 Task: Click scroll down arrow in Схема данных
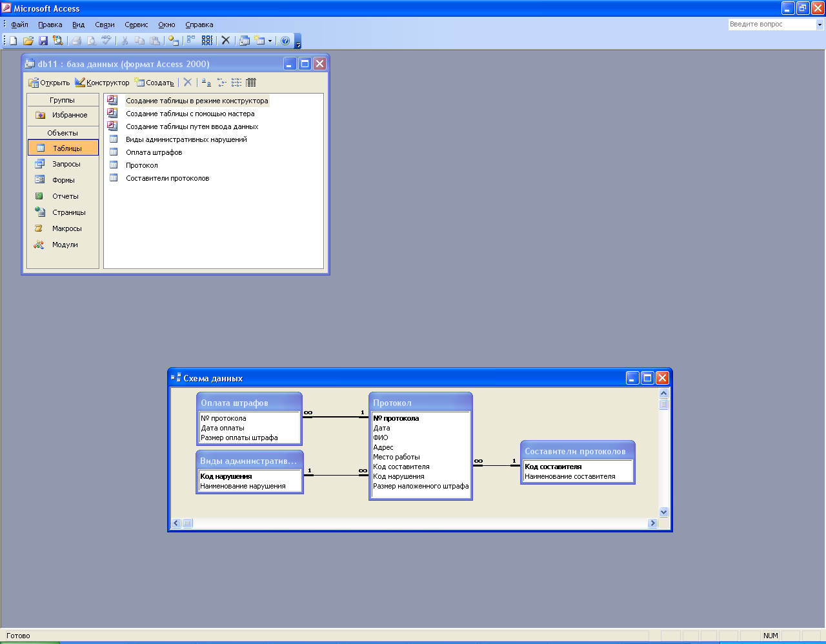point(663,512)
